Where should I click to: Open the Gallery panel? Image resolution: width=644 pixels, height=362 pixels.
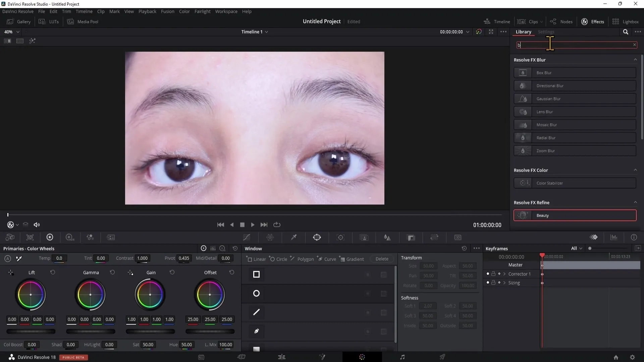click(x=19, y=21)
